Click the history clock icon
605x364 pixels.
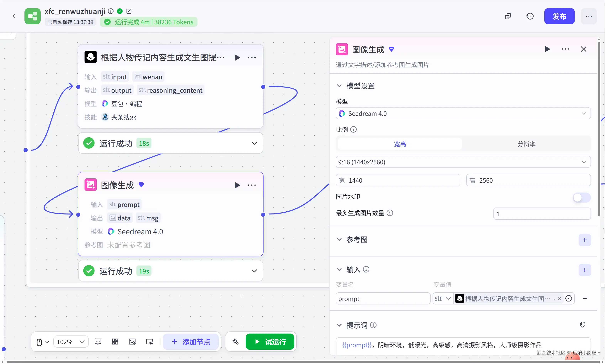point(530,16)
